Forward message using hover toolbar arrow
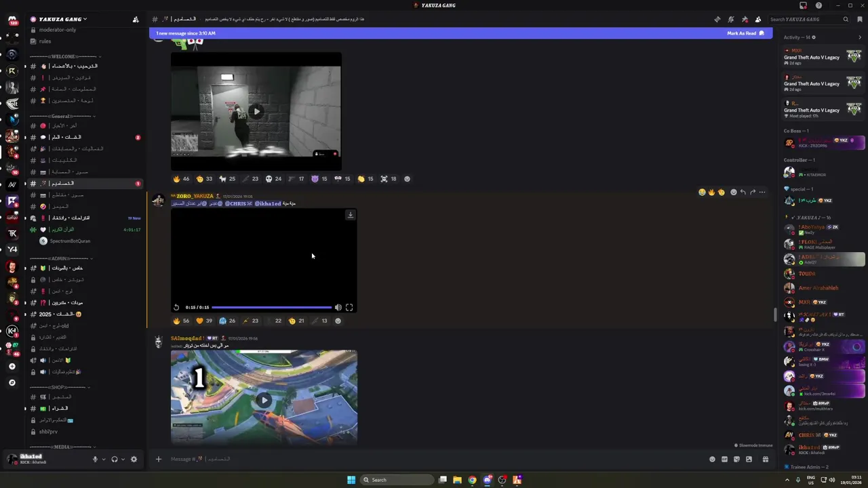Image resolution: width=868 pixels, height=488 pixels. click(x=753, y=192)
